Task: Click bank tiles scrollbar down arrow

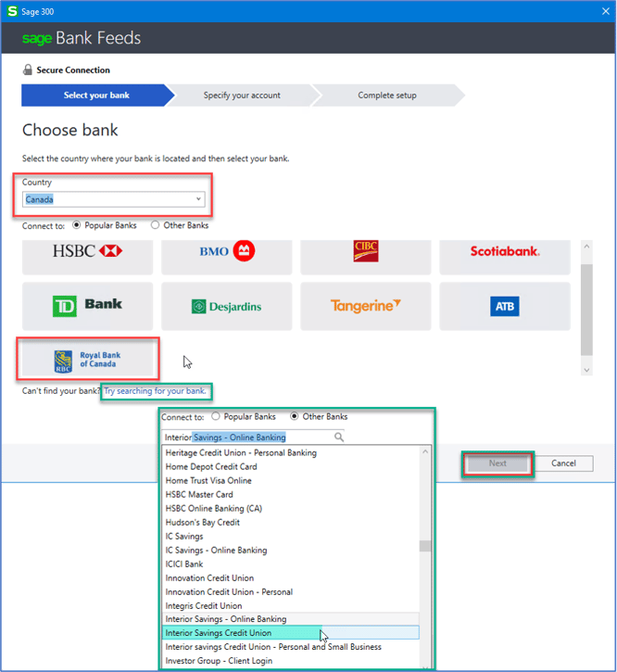Action: point(586,370)
